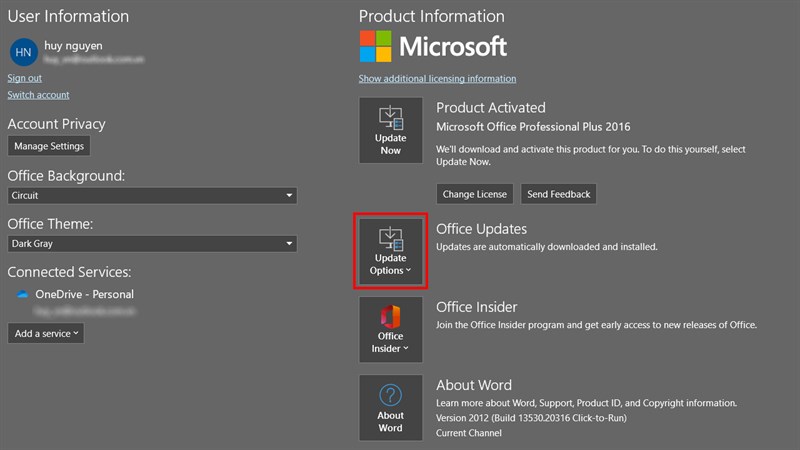Viewport: 800px width, 450px height.
Task: Expand the Office Theme dropdown showing Dark Gray
Action: coord(152,243)
